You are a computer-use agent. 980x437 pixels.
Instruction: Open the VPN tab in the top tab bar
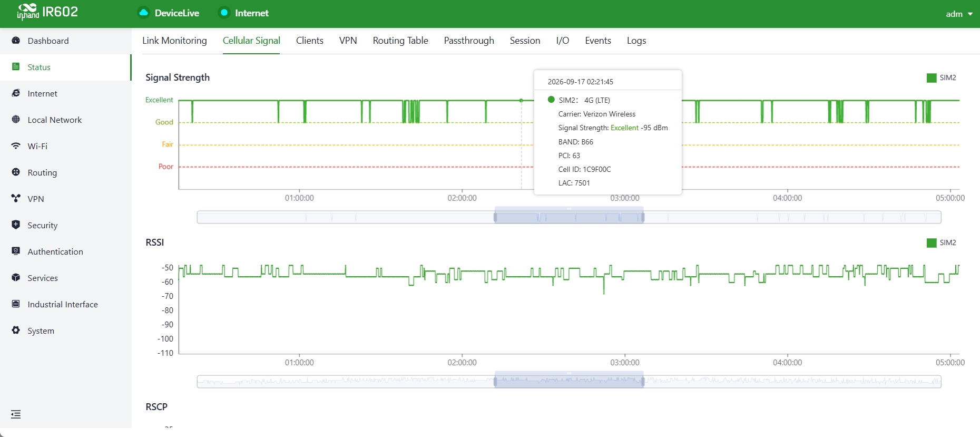(x=348, y=41)
